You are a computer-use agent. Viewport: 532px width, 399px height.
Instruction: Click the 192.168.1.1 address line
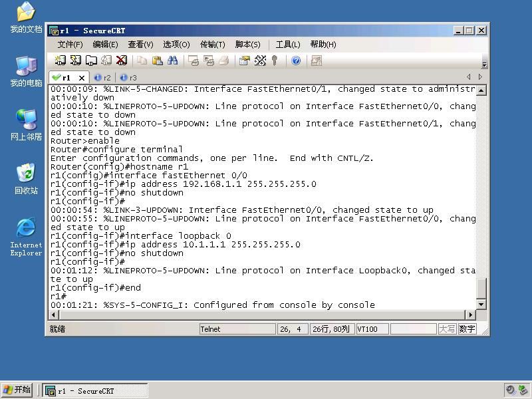click(184, 184)
